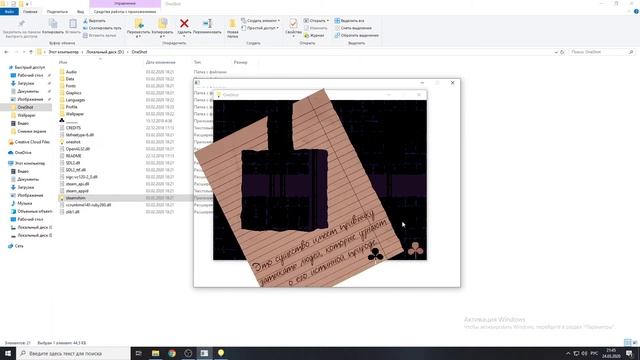This screenshot has height=360, width=640.
Task: Sort by the date modified column header
Action: (160, 62)
